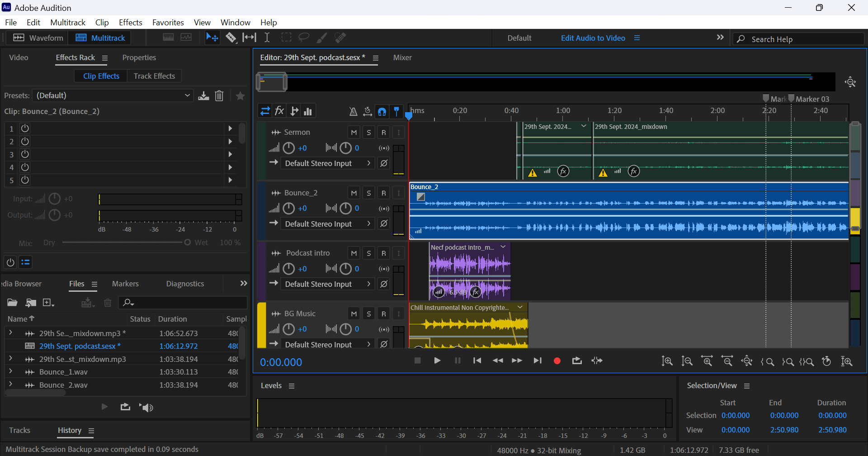Click the Search Help field
Viewport: 868px width, 456px height.
(x=798, y=39)
